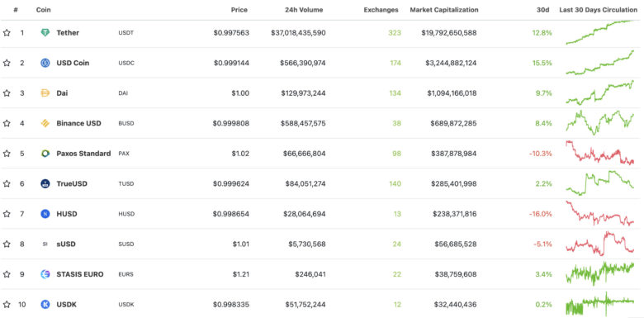Toggle the favorite star for USDK
This screenshot has width=644, height=318.
[7, 305]
